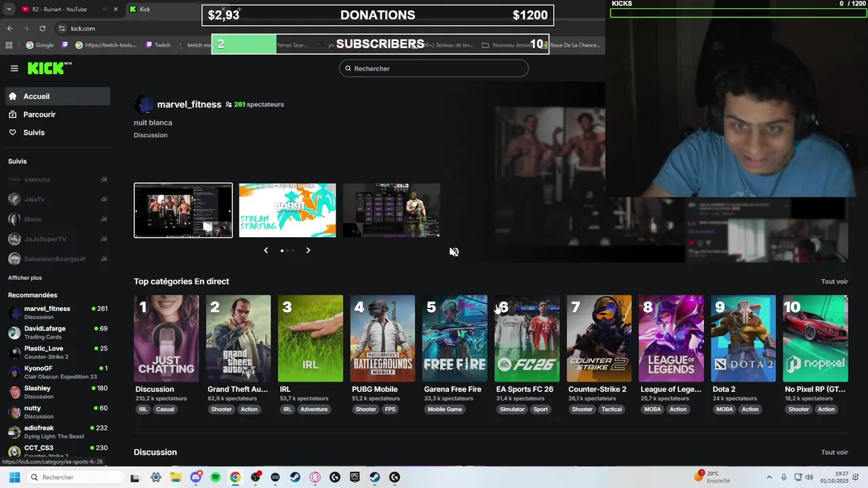Viewport: 868px width, 488px height.
Task: Open the Kick hamburger menu
Action: point(14,68)
